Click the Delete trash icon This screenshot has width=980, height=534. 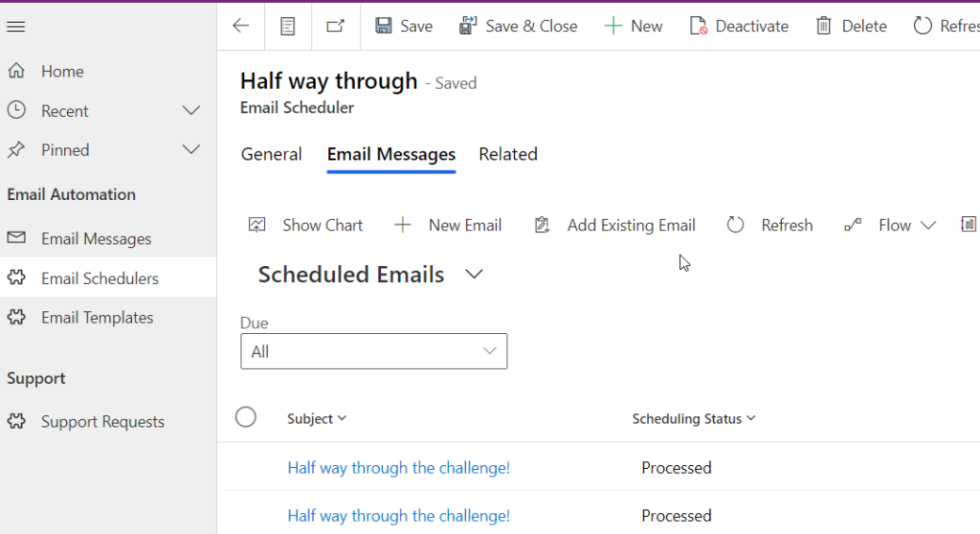pos(824,26)
